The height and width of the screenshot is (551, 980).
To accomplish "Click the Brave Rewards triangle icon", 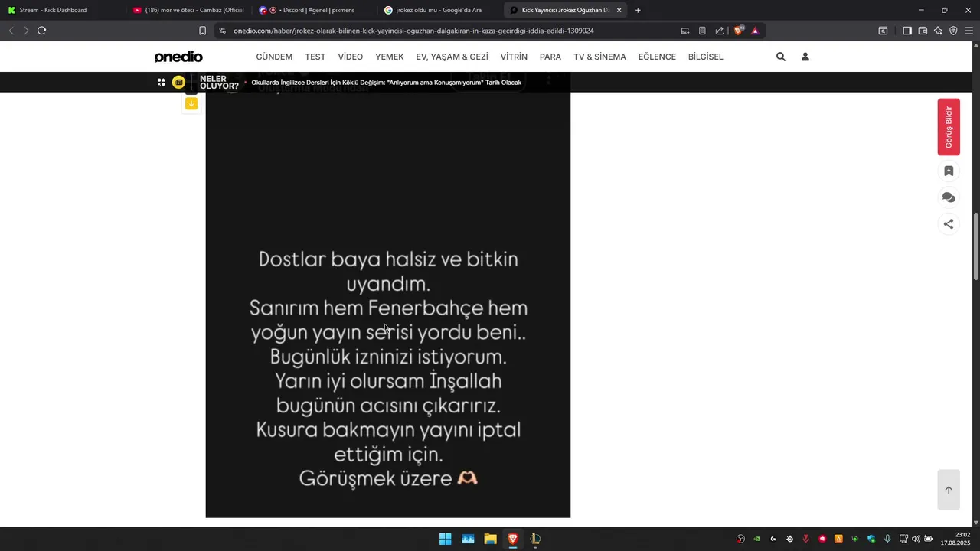I will coord(755,31).
